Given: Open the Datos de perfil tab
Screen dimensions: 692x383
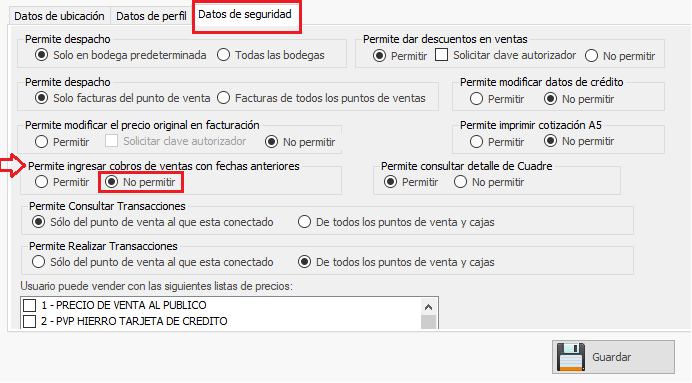Looking at the screenshot, I should [151, 16].
